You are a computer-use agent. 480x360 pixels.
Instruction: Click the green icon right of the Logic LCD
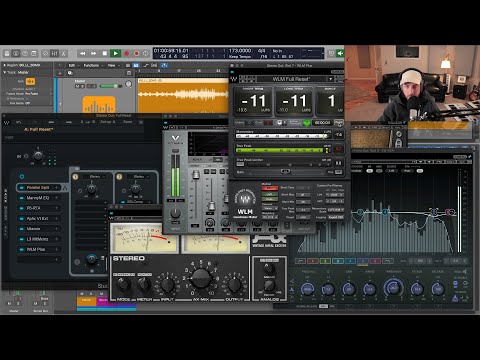(340, 53)
